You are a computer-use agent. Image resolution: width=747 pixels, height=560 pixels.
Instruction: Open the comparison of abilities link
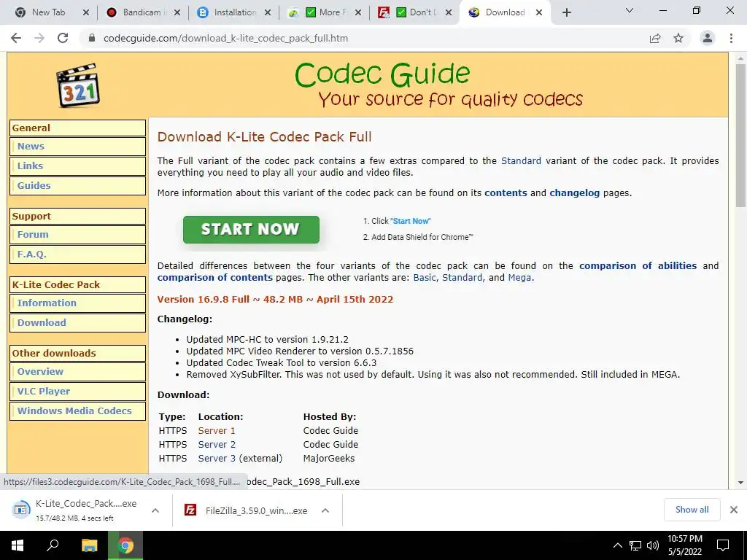point(638,265)
